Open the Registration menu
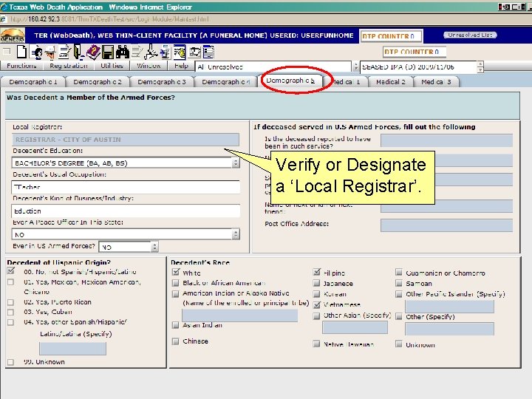The height and width of the screenshot is (399, 532). click(69, 66)
